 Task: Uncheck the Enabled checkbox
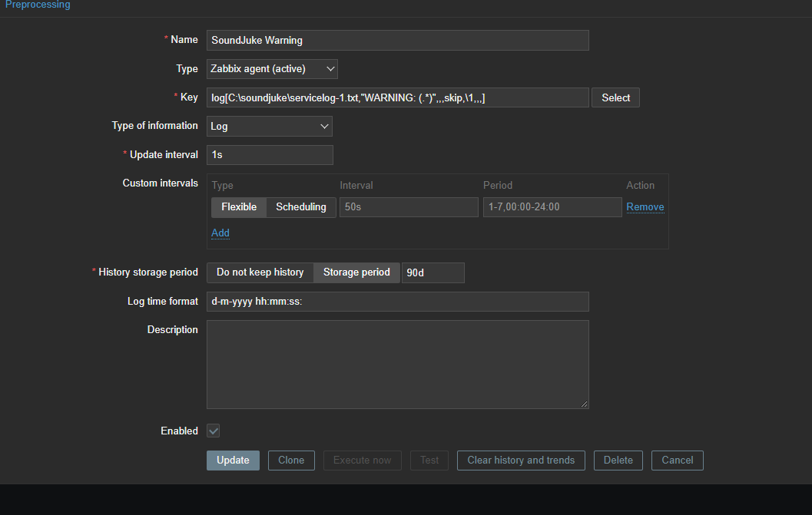coord(213,431)
